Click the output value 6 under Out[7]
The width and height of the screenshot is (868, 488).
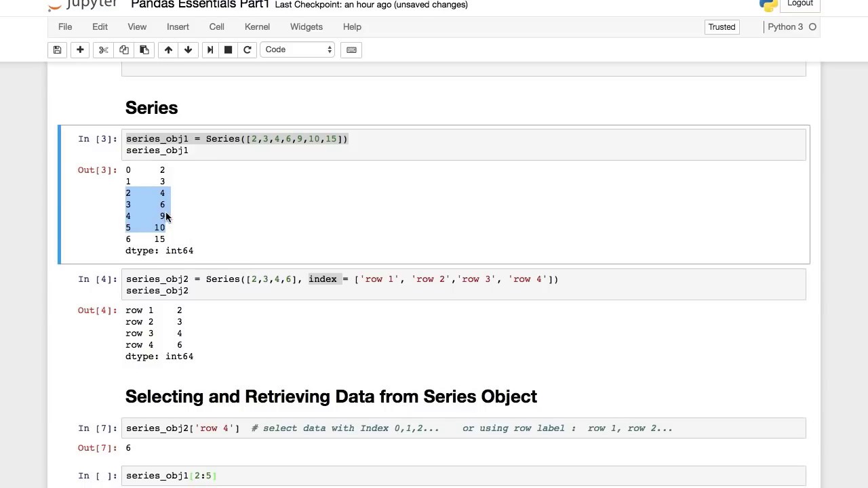128,448
